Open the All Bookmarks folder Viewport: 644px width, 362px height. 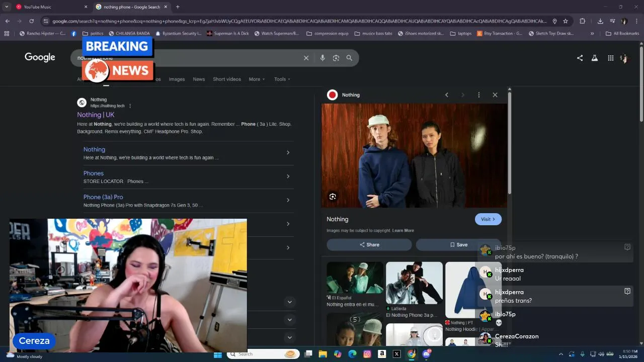(622, 34)
